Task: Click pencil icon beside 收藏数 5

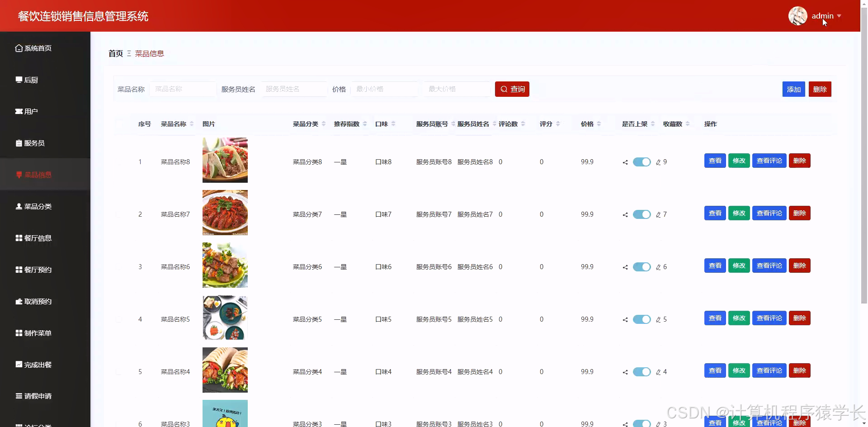Action: (658, 319)
